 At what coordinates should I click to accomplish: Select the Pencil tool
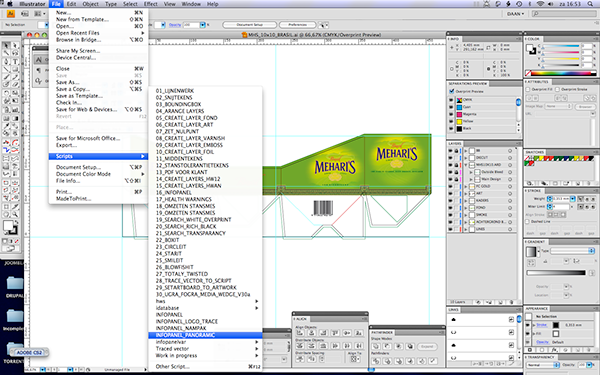click(x=15, y=77)
